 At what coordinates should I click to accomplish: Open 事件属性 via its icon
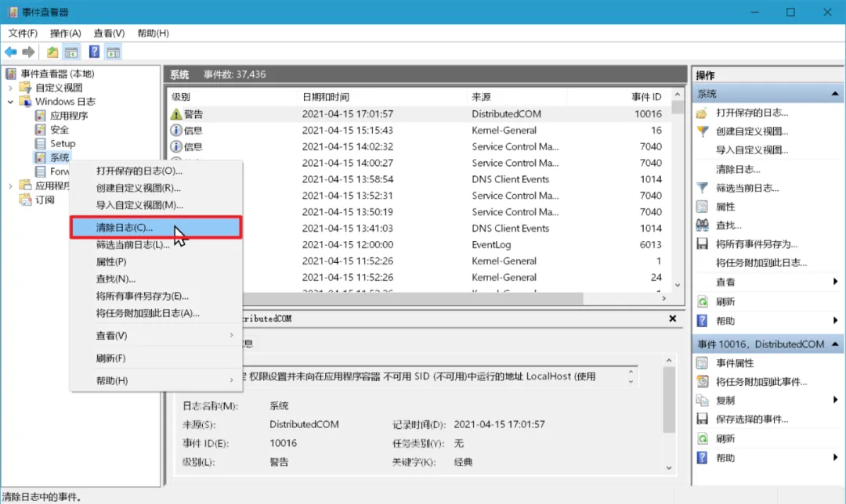701,362
